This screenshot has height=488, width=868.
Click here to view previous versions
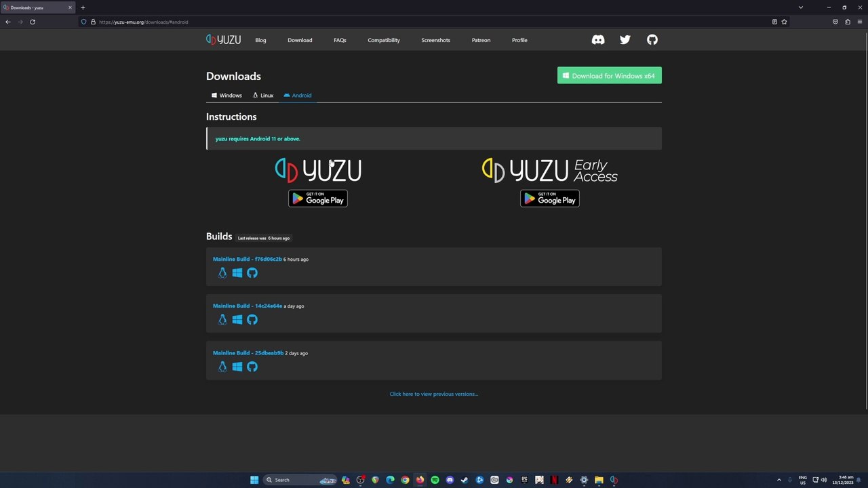pyautogui.click(x=434, y=394)
